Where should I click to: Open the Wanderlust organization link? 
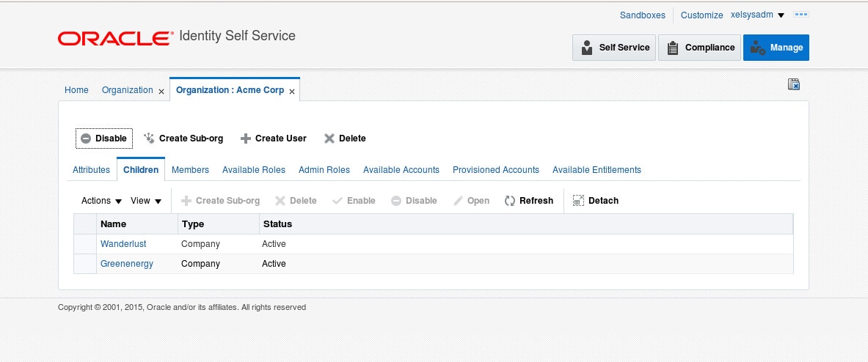[123, 244]
